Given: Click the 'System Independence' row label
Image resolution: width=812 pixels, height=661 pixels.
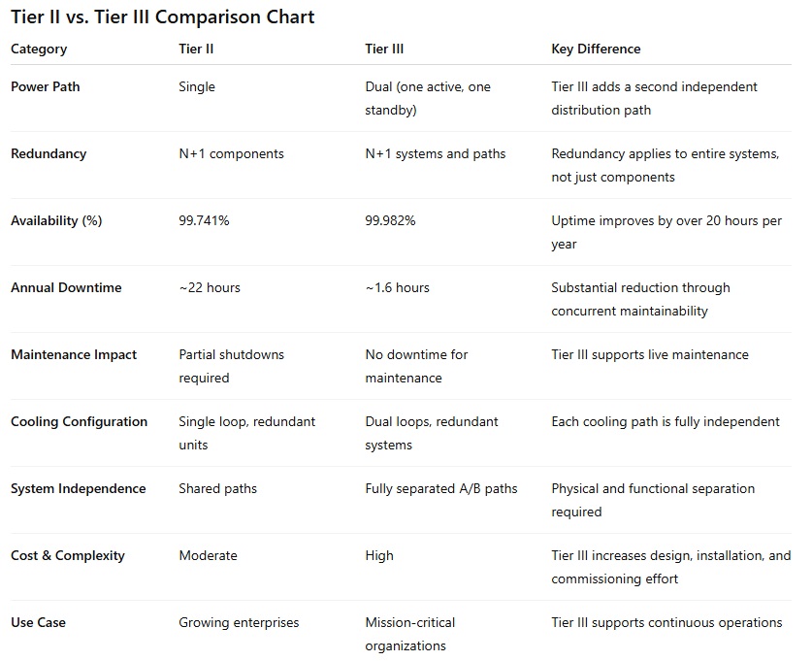Looking at the screenshot, I should pyautogui.click(x=79, y=488).
